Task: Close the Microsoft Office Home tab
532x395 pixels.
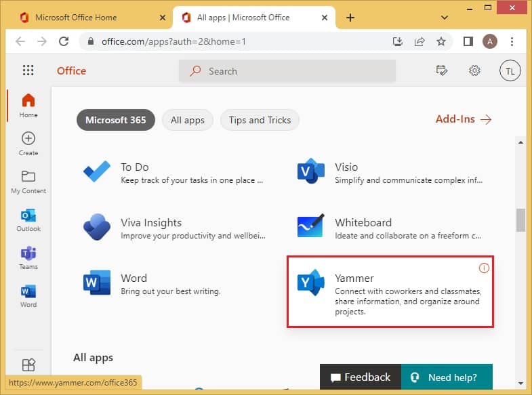Action: click(x=163, y=18)
